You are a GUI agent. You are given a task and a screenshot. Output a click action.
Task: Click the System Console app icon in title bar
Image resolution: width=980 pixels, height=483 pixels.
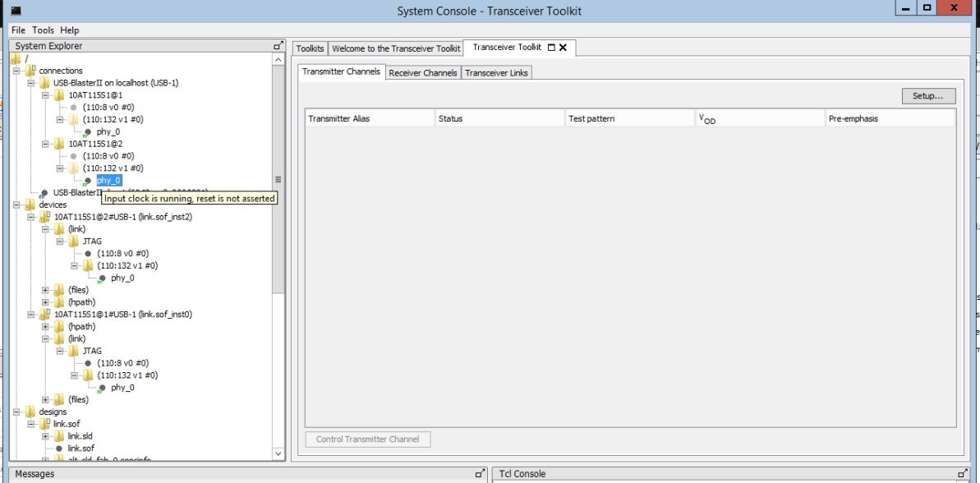[16, 10]
